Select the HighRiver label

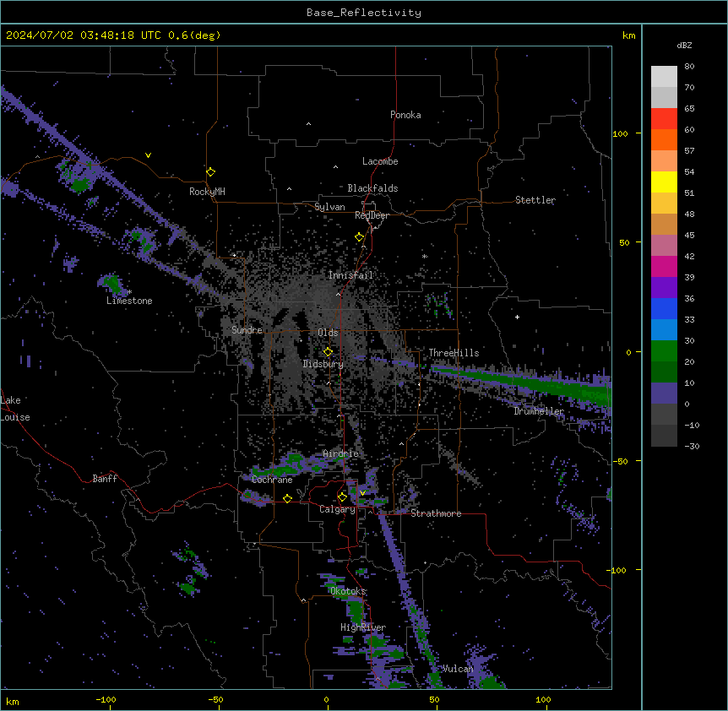click(x=363, y=627)
